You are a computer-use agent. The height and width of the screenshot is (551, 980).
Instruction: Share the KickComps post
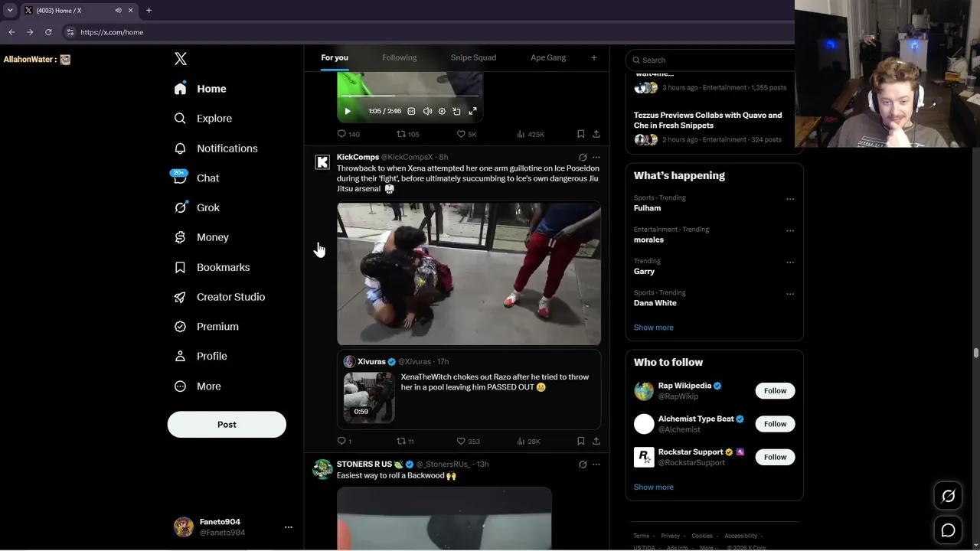point(596,441)
